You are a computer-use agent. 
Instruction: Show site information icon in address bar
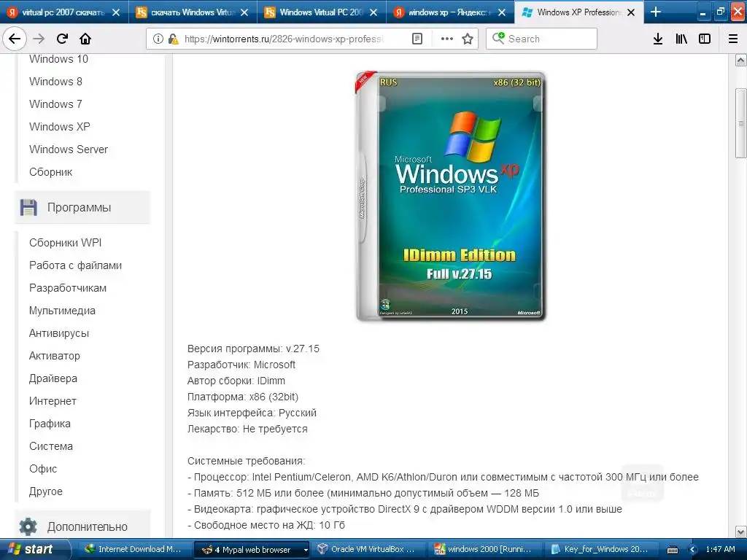click(x=158, y=39)
